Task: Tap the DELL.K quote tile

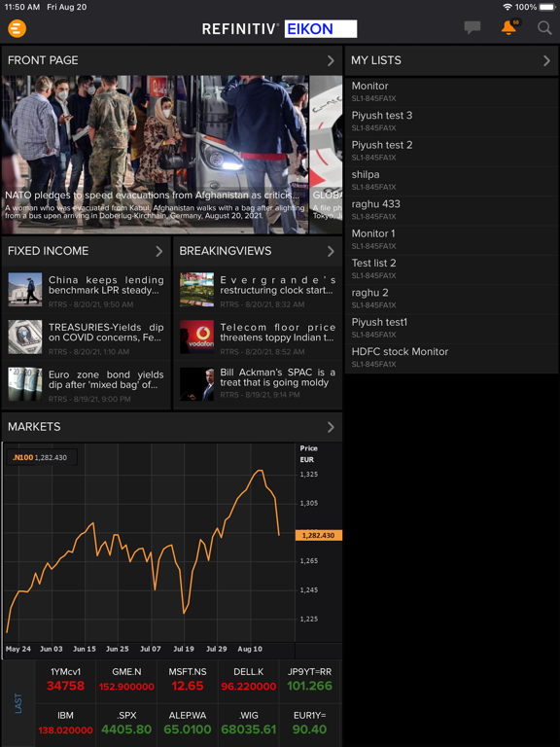Action: [249, 681]
